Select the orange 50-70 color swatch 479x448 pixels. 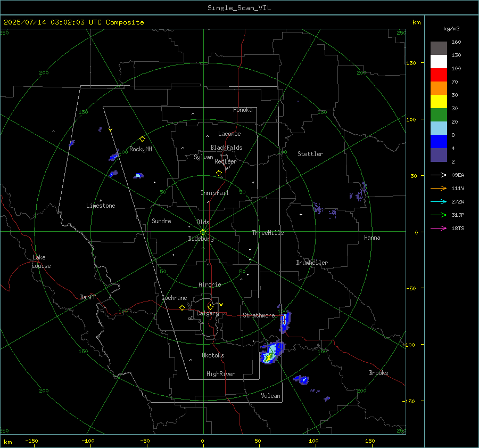point(439,88)
